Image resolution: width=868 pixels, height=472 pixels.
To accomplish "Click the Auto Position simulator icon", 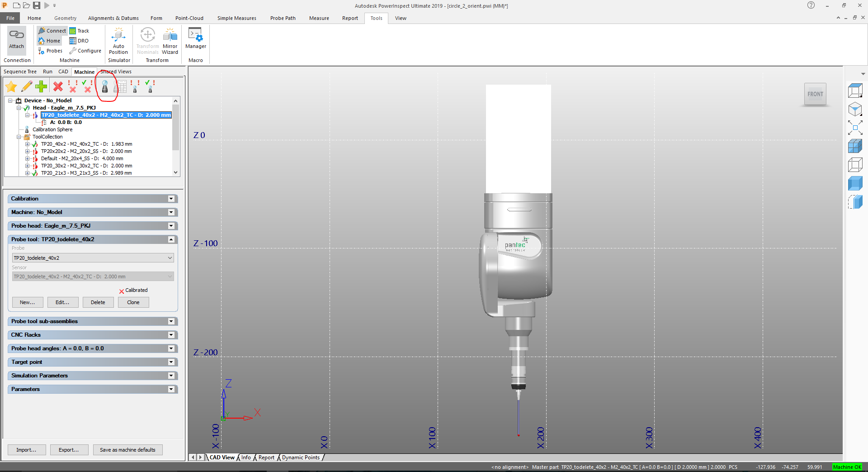I will (118, 41).
